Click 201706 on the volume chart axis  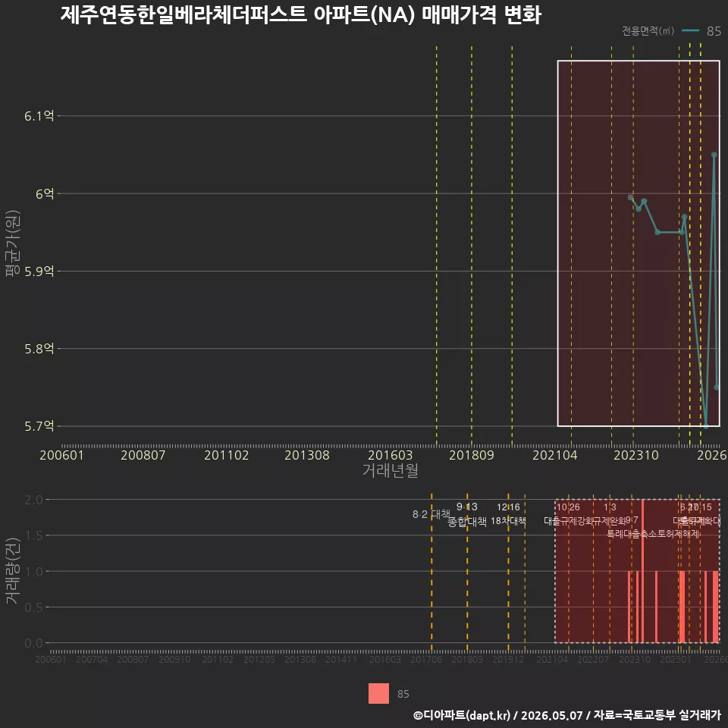[426, 659]
